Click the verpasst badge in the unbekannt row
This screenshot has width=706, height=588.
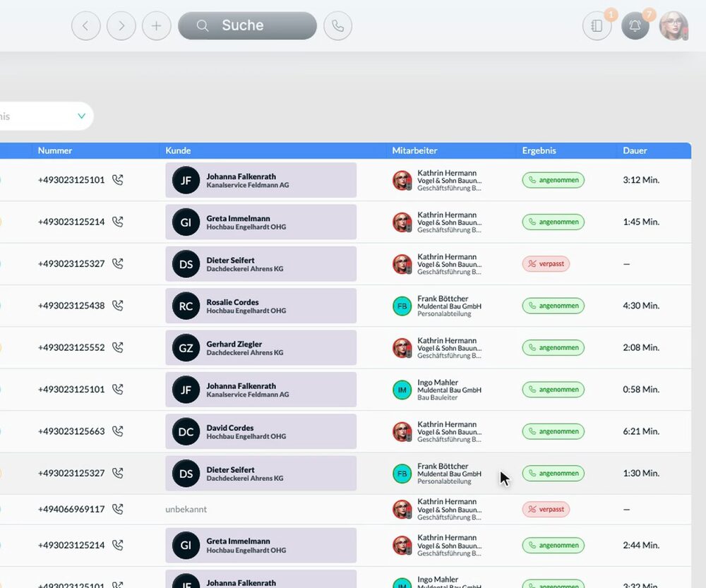point(546,509)
